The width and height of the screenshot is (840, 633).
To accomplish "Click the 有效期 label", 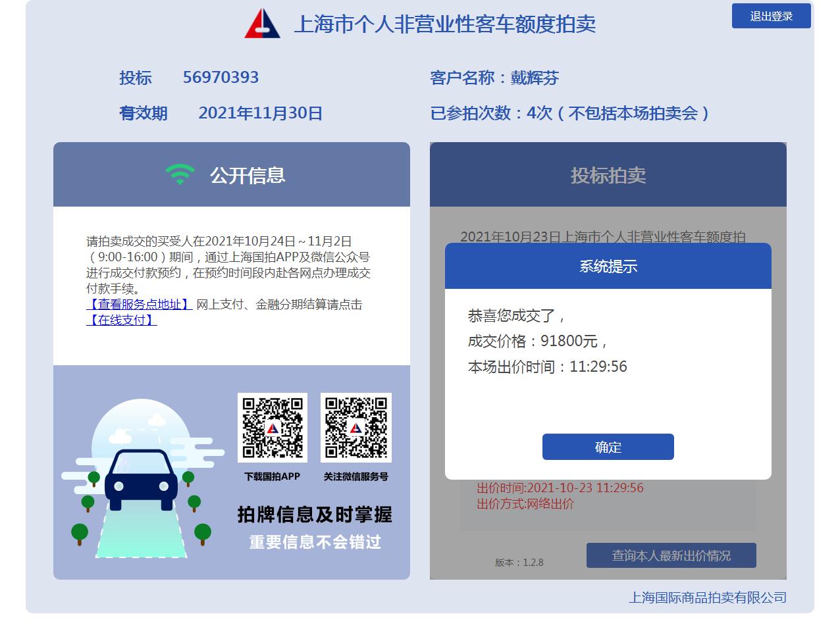I will (x=144, y=113).
